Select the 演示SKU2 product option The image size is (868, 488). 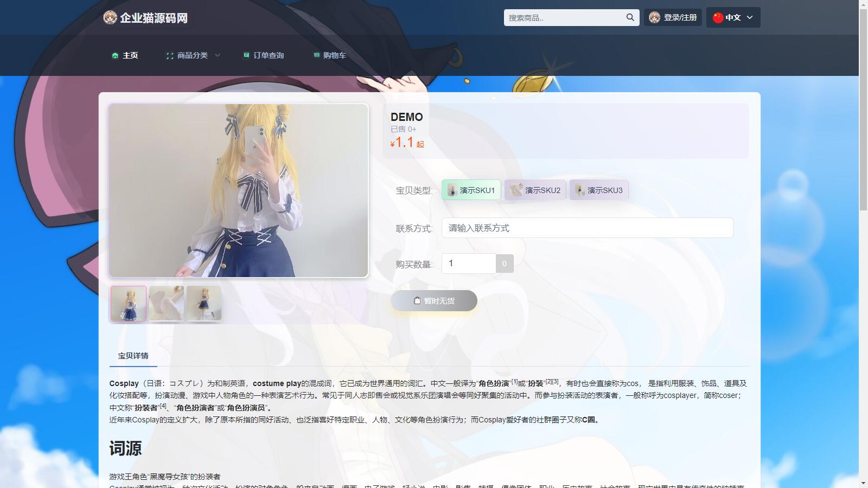pyautogui.click(x=535, y=190)
